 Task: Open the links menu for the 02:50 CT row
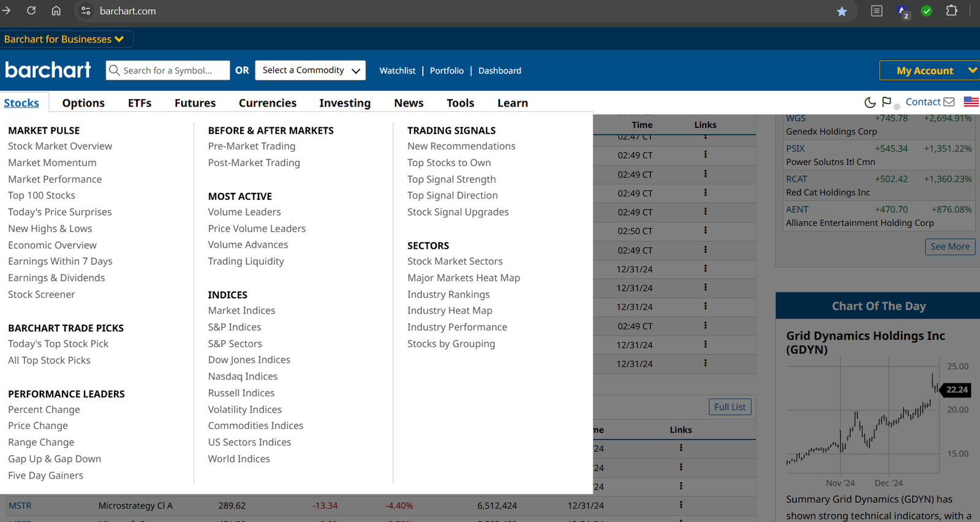click(706, 230)
